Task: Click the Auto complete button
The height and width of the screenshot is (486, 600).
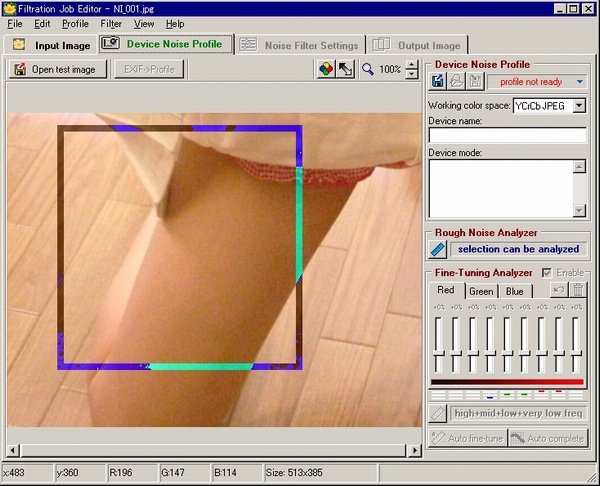Action: tap(548, 438)
